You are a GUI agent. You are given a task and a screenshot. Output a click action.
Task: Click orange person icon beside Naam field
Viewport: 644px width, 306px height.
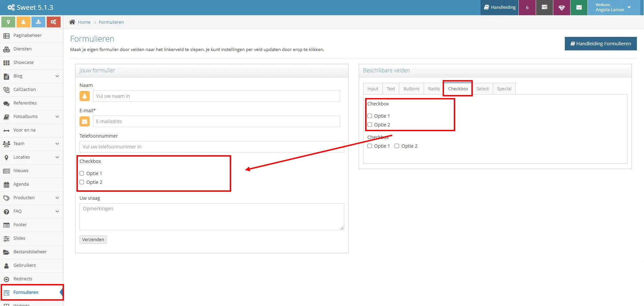85,96
